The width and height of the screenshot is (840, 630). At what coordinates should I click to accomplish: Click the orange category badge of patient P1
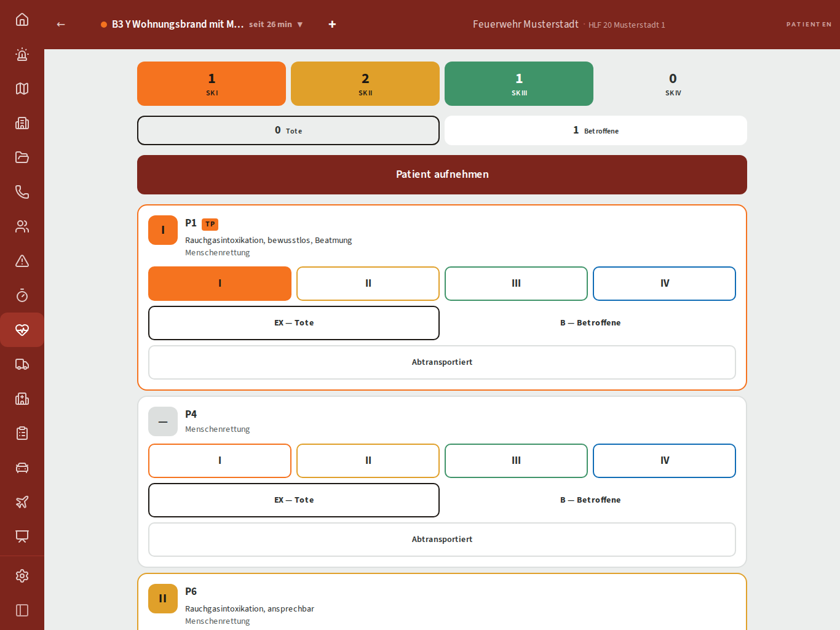coord(163,230)
